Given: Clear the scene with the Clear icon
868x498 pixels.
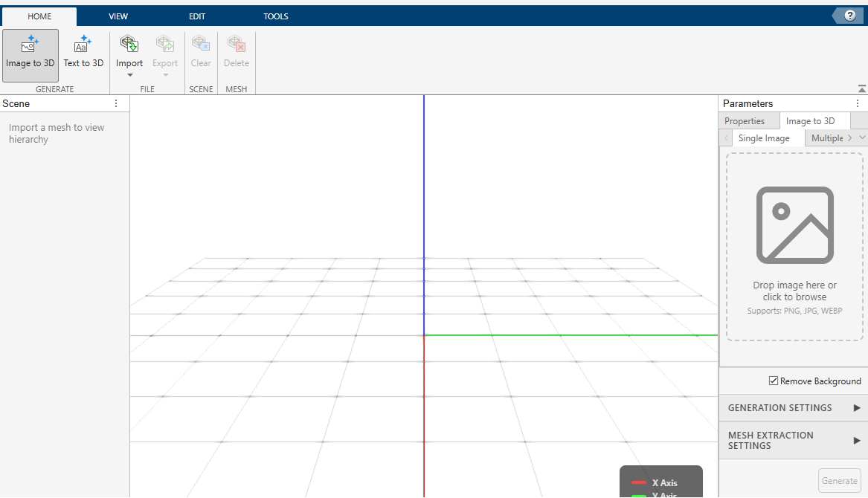Looking at the screenshot, I should tap(200, 44).
